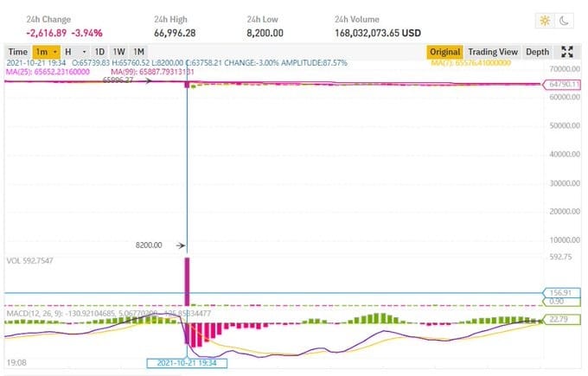Open the 1m interval dropdown

coord(47,52)
